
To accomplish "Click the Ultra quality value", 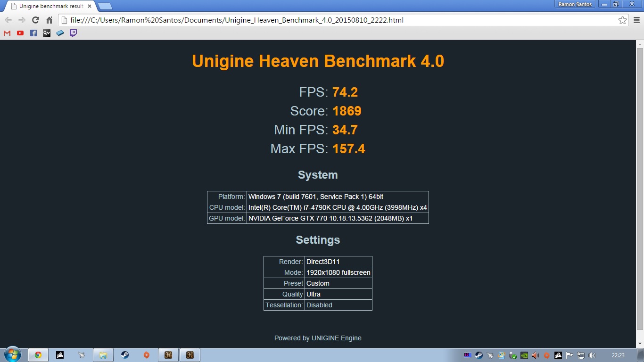I will tap(339, 294).
